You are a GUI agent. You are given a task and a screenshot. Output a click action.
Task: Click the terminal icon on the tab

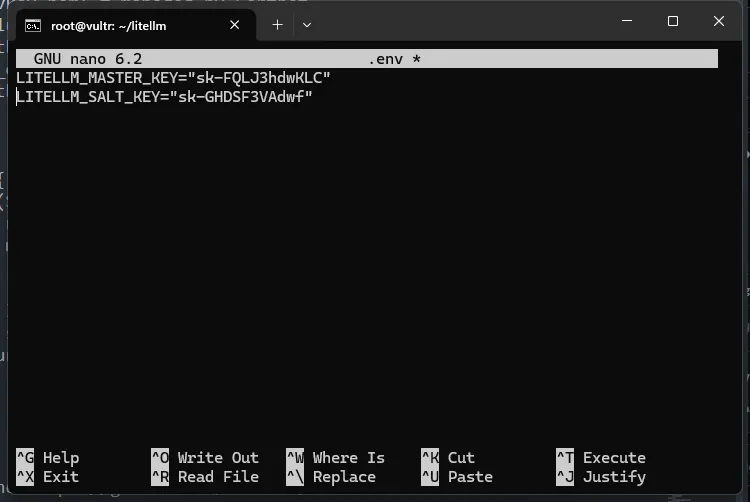click(x=33, y=26)
